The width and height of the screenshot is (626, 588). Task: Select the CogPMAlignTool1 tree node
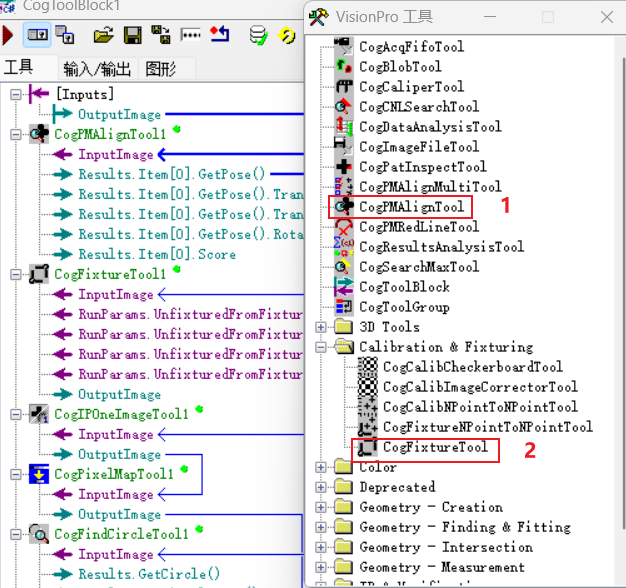[x=110, y=135]
